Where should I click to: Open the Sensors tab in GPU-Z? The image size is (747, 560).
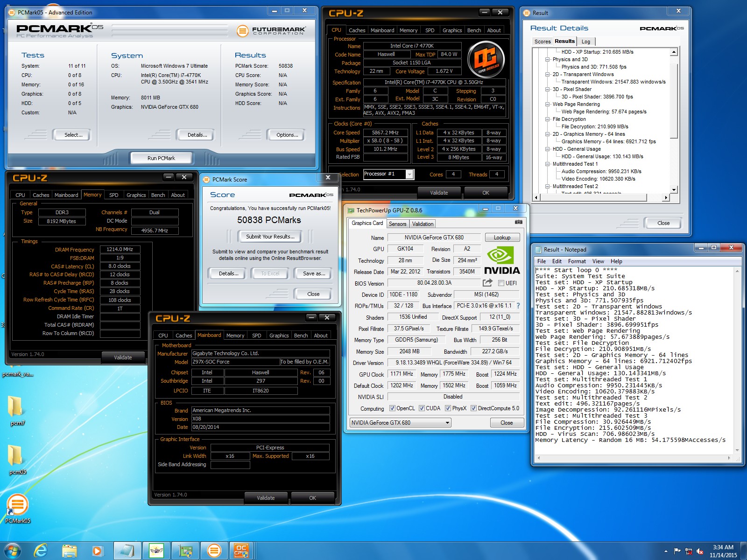point(397,224)
